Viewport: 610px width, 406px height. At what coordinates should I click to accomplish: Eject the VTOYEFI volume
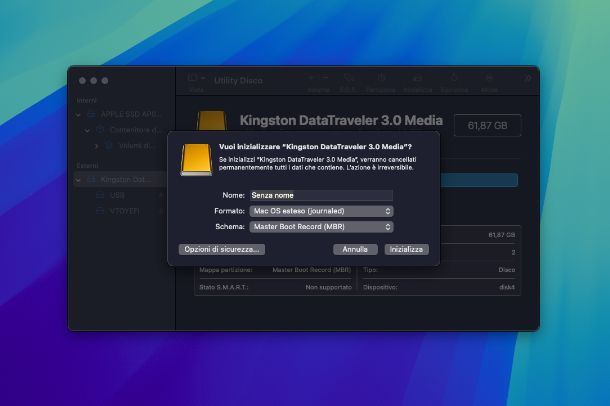pyautogui.click(x=161, y=211)
